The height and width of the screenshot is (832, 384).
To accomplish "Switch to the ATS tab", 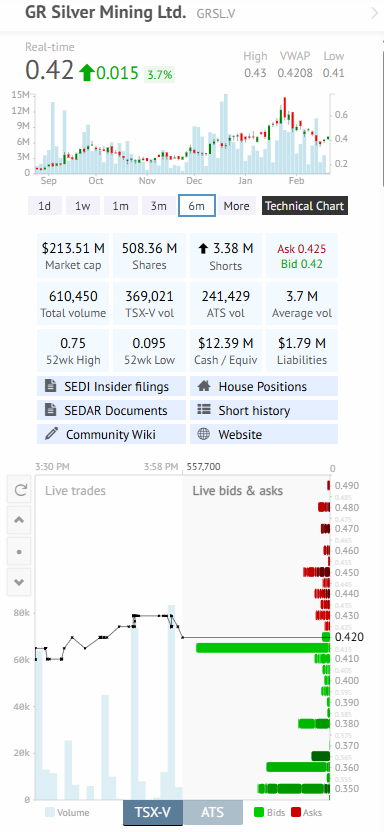I will (213, 812).
